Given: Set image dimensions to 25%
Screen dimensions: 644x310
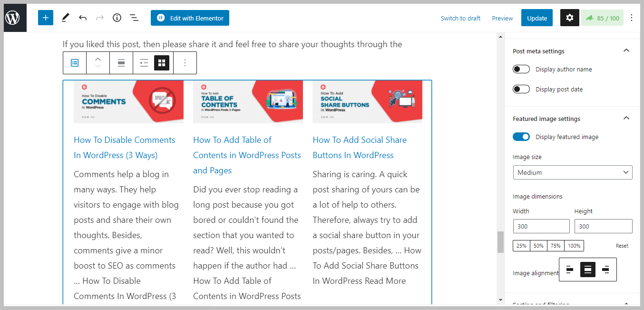Looking at the screenshot, I should [x=521, y=246].
